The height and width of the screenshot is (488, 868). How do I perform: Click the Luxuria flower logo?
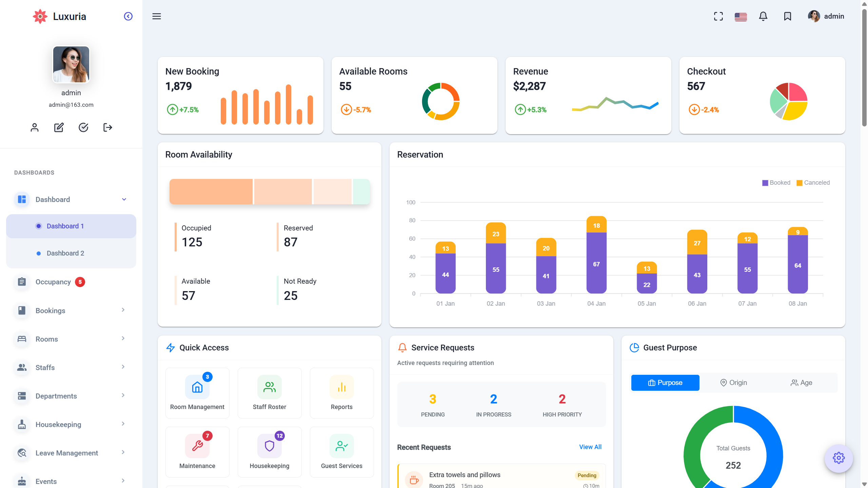click(x=40, y=16)
